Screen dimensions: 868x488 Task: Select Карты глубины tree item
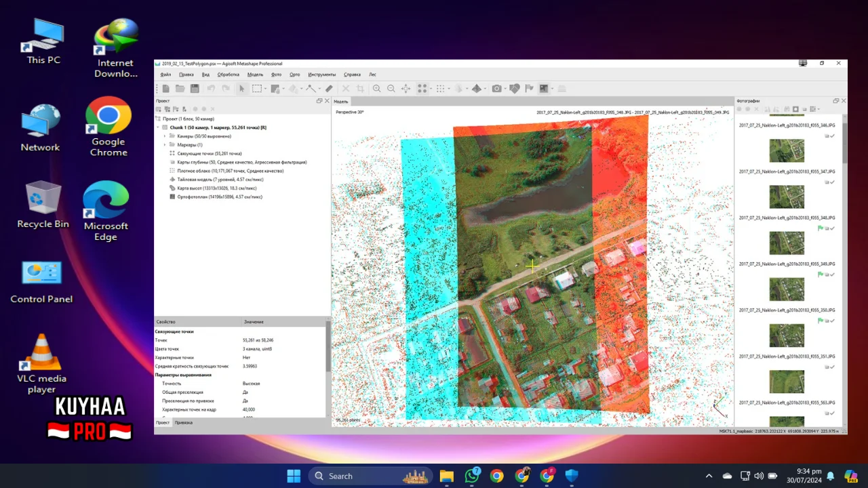point(242,162)
